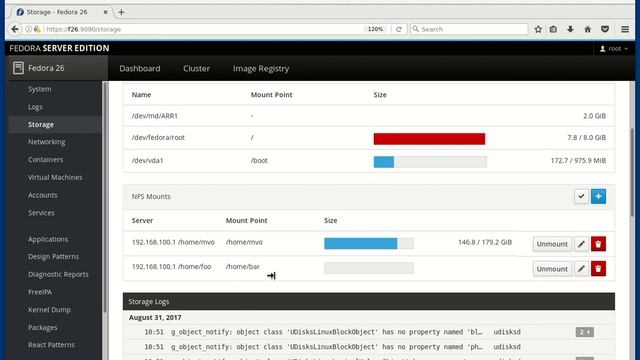This screenshot has height=360, width=640.
Task: Reload the page with the refresh icon
Action: coord(399,29)
